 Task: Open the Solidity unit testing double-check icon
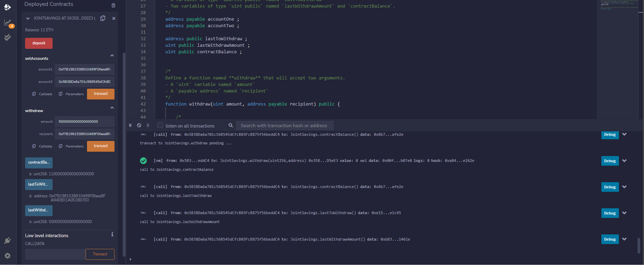coord(7,37)
